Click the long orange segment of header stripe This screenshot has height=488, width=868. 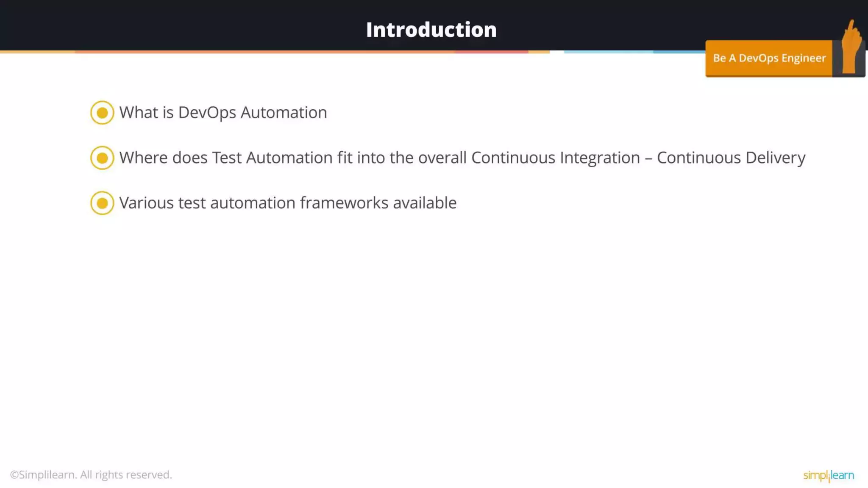click(x=264, y=52)
